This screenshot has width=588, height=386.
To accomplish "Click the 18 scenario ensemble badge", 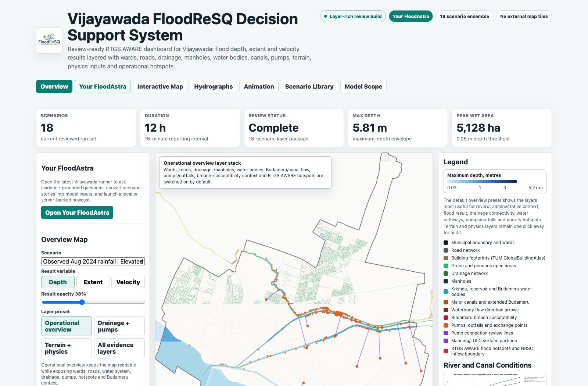I will [465, 16].
